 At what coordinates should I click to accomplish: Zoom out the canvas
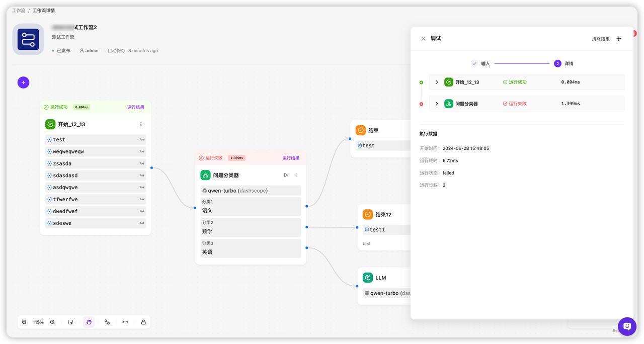(x=24, y=322)
